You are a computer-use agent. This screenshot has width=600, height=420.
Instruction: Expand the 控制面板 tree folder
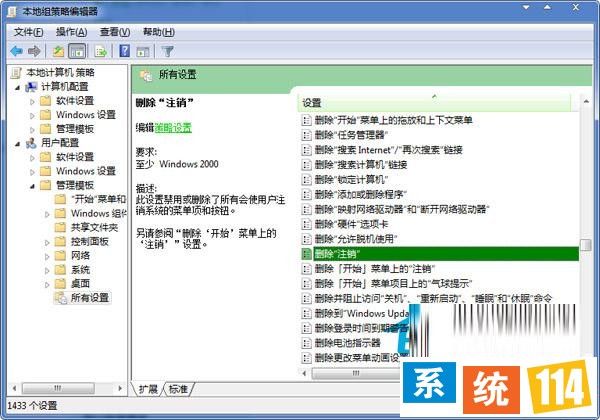47,243
